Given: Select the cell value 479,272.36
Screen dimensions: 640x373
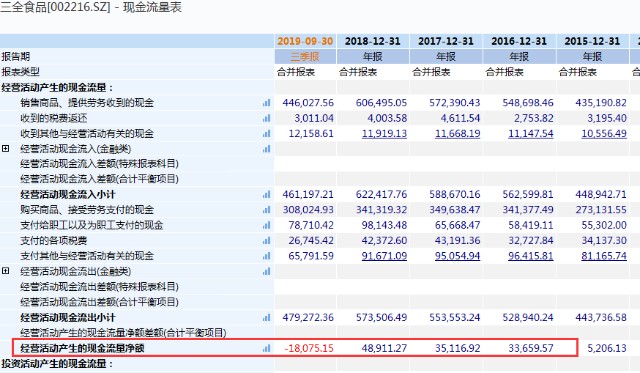Looking at the screenshot, I should pyautogui.click(x=308, y=317).
